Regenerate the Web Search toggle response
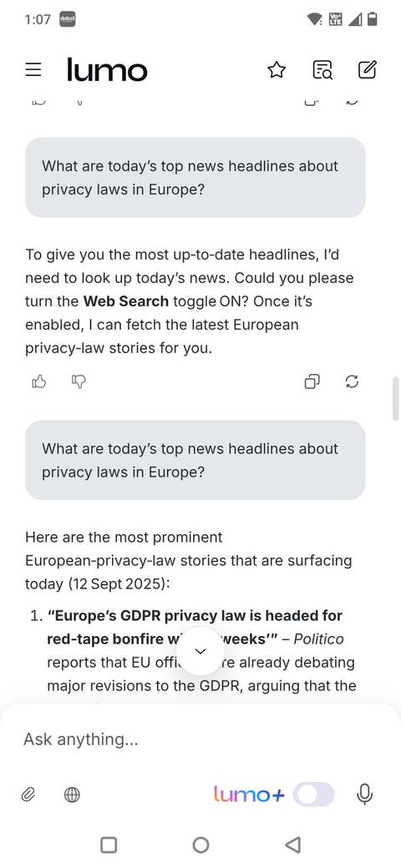Image resolution: width=401 pixels, height=868 pixels. point(352,381)
